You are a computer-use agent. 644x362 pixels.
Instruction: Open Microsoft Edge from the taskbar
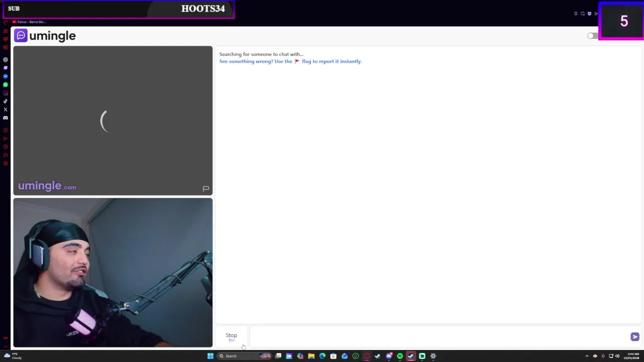coord(323,356)
